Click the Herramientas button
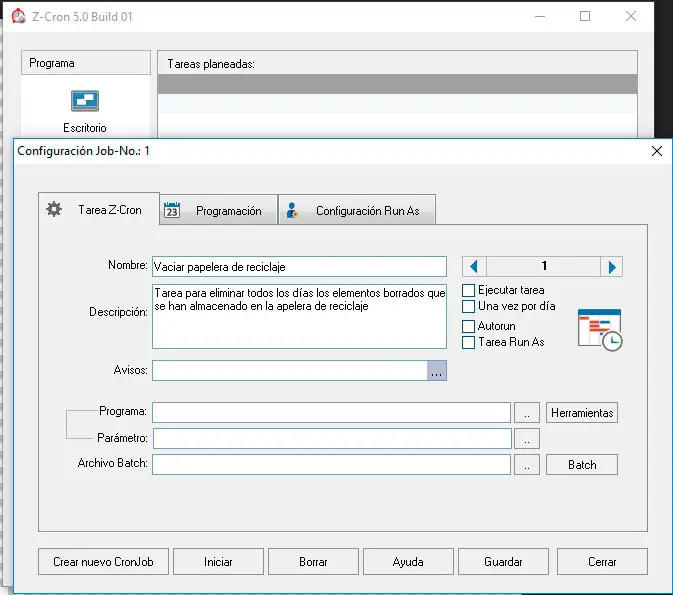 click(582, 412)
